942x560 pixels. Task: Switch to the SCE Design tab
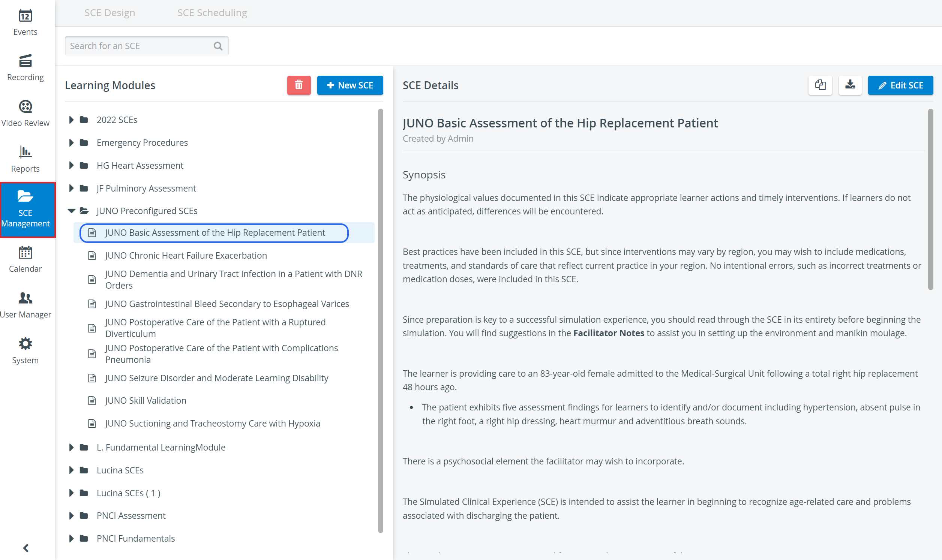[x=110, y=13]
